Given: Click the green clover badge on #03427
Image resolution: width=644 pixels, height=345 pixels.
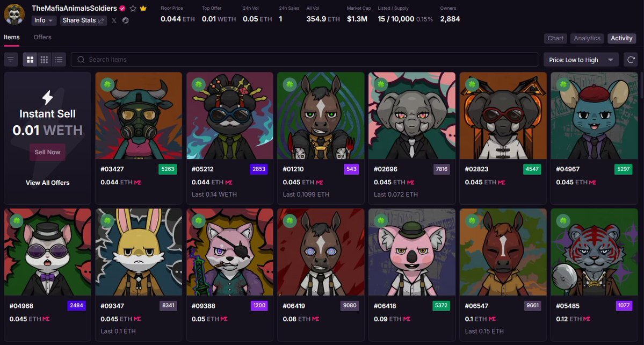Looking at the screenshot, I should [107, 84].
